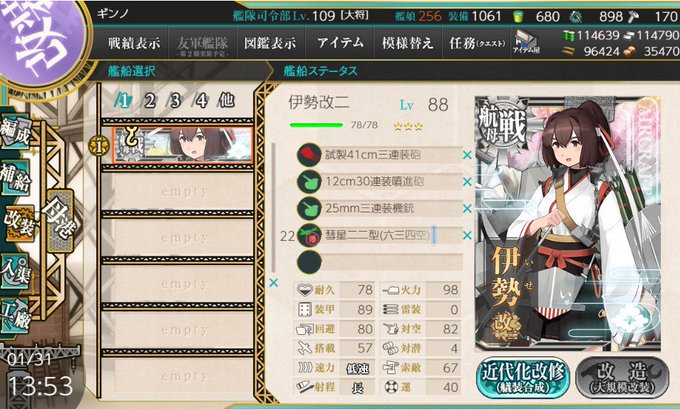Remove the 12cm30連装噴進砲 equipment
Screen dimensions: 680x409
[467, 182]
